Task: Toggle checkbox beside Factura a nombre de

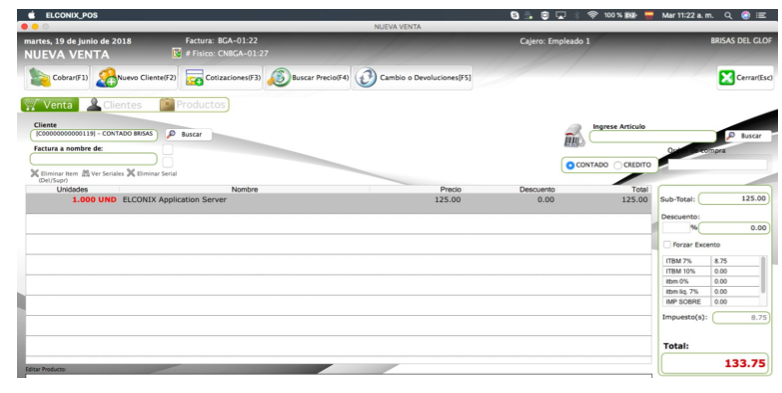Action: click(x=168, y=162)
